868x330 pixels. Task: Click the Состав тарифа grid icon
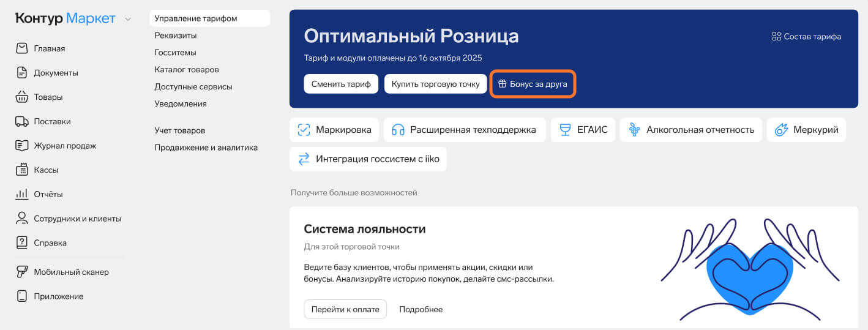[777, 37]
